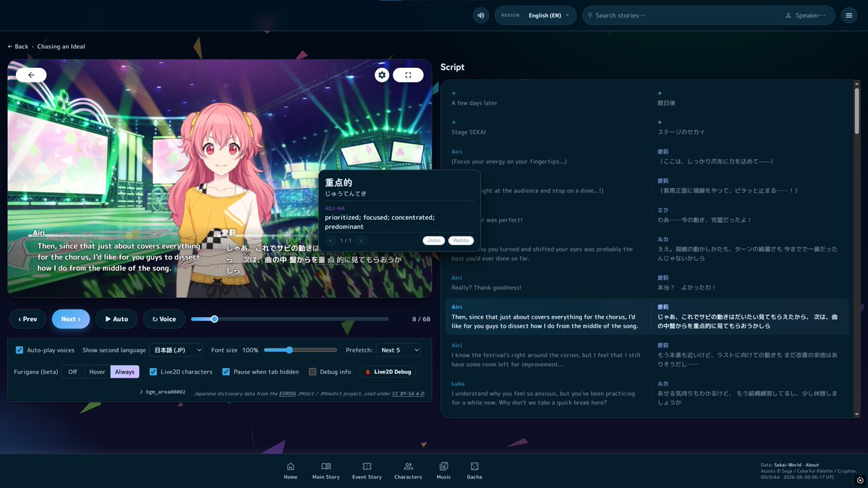Screen dimensions: 868x488
Task: Click the Speaker filter field icon
Action: click(788, 15)
